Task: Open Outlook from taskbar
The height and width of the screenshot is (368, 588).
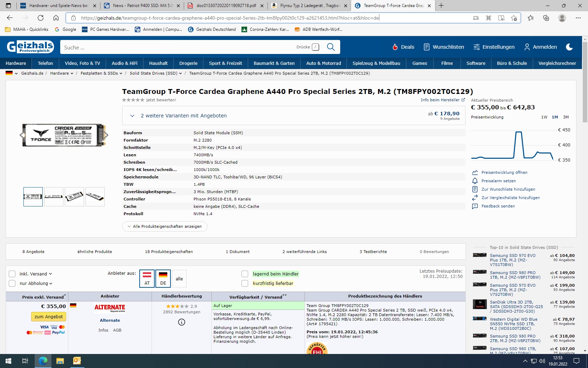Action: (77, 361)
